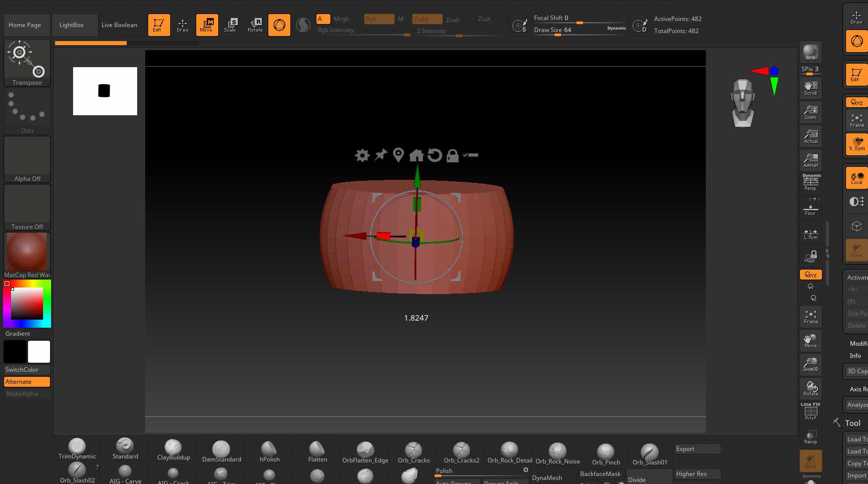The width and height of the screenshot is (868, 484).
Task: Enable PolyF line fill display
Action: tap(811, 412)
